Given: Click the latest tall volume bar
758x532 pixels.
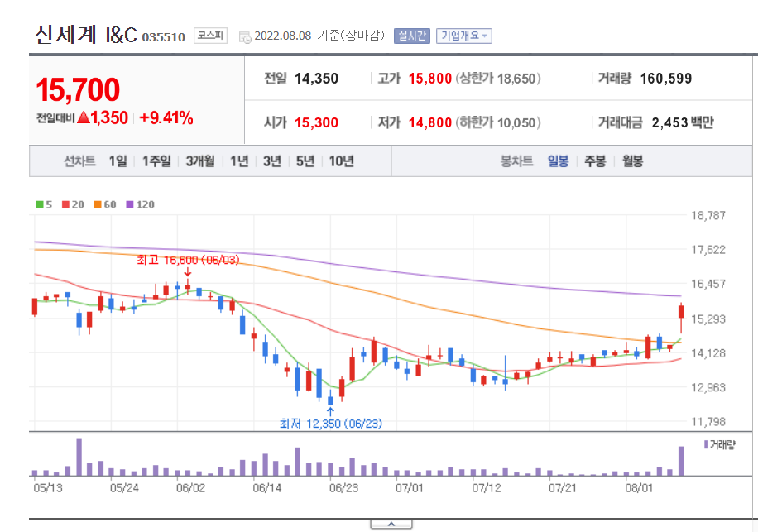Looking at the screenshot, I should click(x=681, y=461).
